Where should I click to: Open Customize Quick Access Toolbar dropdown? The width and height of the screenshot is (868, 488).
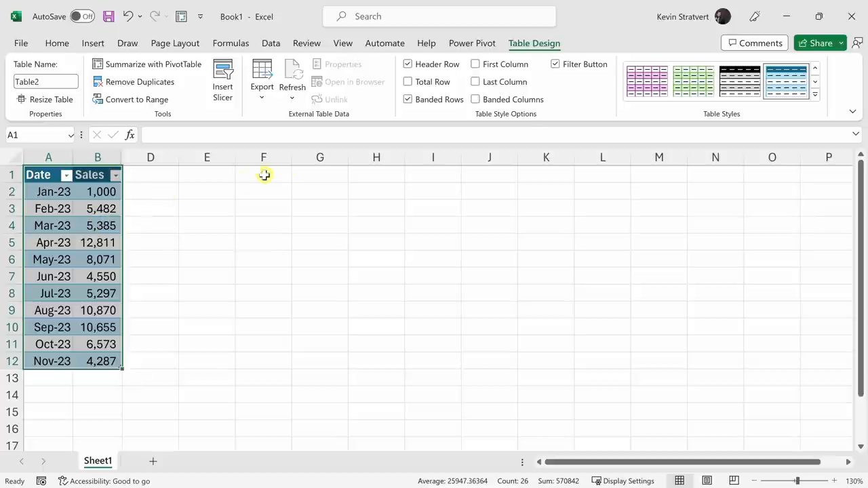[200, 16]
